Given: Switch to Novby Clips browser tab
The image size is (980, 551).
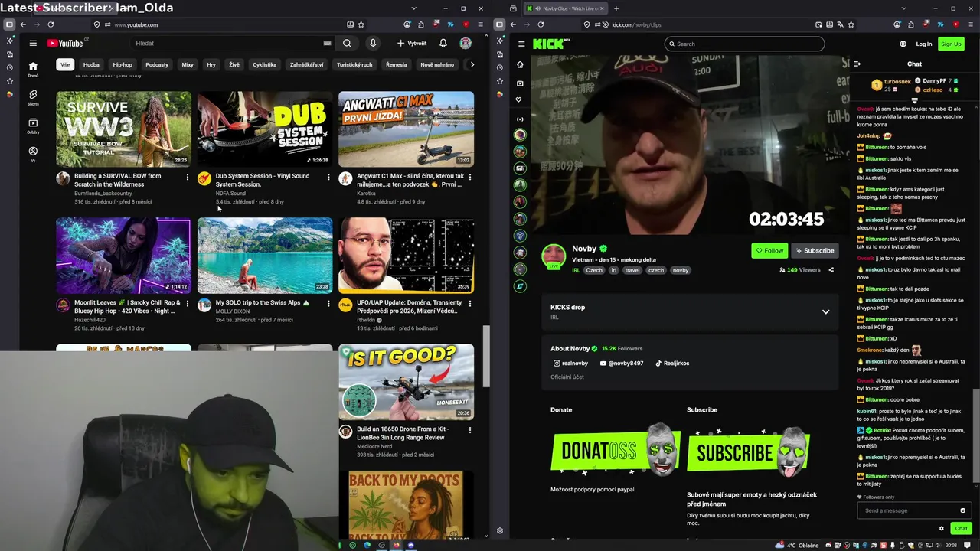Looking at the screenshot, I should click(567, 8).
